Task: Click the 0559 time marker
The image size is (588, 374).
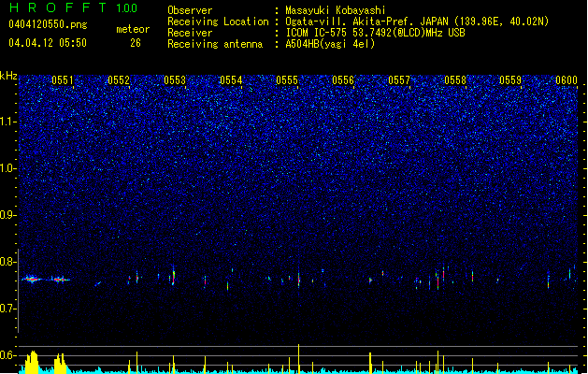Action: 510,80
